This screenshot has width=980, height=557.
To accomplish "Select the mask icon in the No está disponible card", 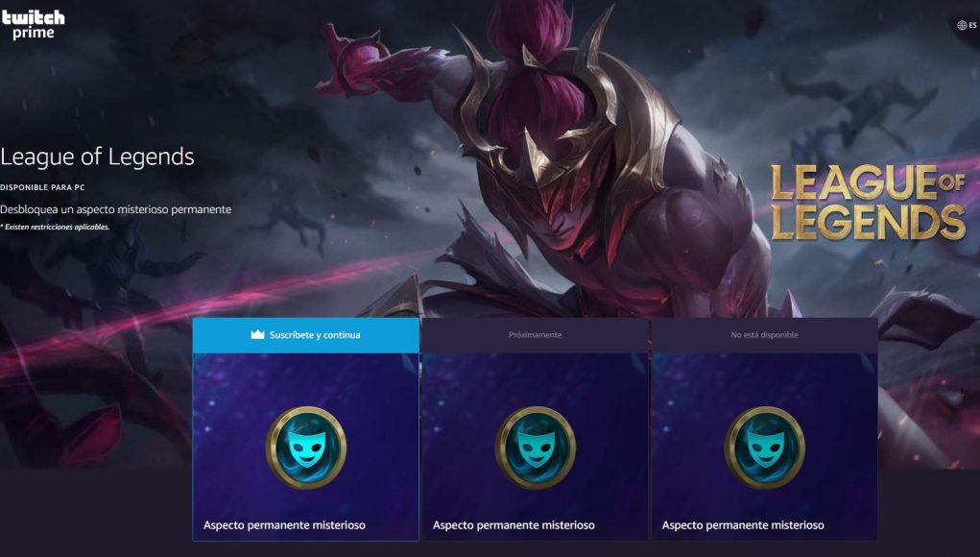I will (x=765, y=448).
